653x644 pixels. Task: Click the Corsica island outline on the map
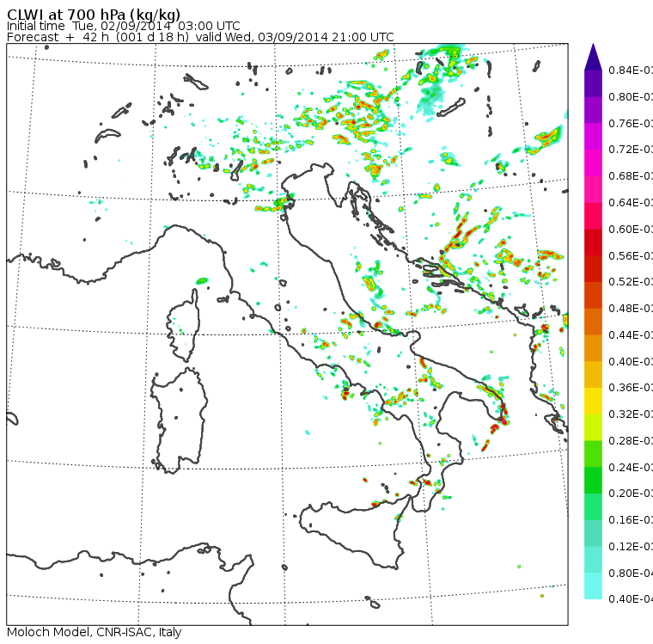pyautogui.click(x=184, y=325)
